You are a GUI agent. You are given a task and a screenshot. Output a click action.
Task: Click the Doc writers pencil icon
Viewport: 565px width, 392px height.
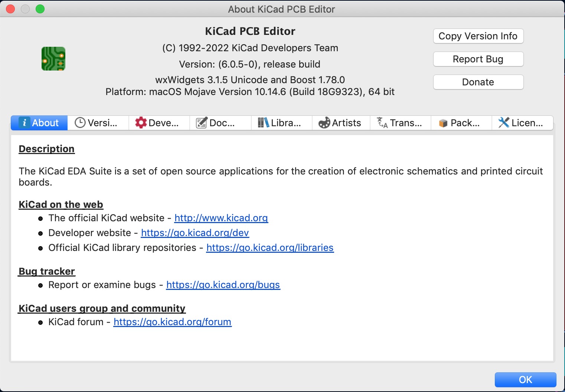pyautogui.click(x=202, y=122)
